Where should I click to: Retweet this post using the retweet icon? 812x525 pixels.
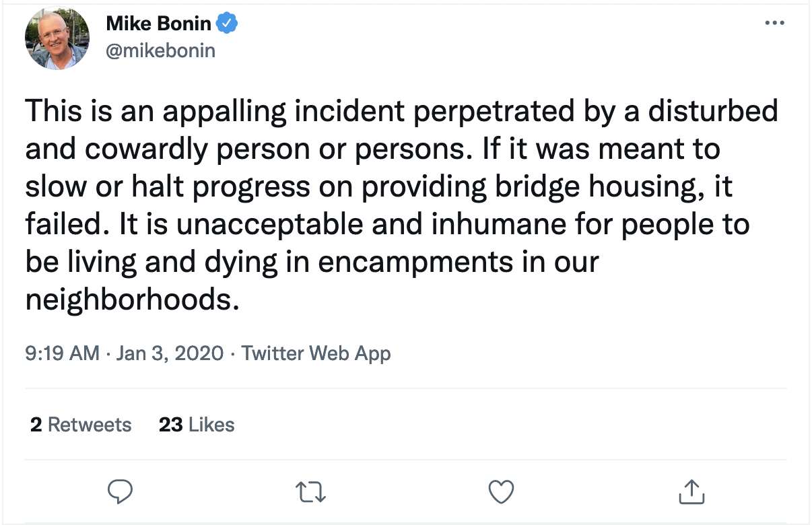click(312, 492)
